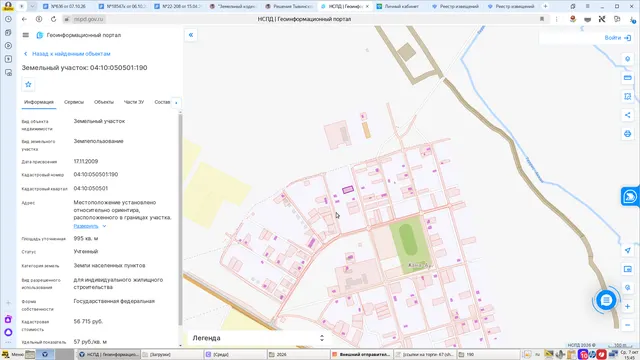Zoom out the map with minus button
The image size is (640, 360).
click(628, 325)
